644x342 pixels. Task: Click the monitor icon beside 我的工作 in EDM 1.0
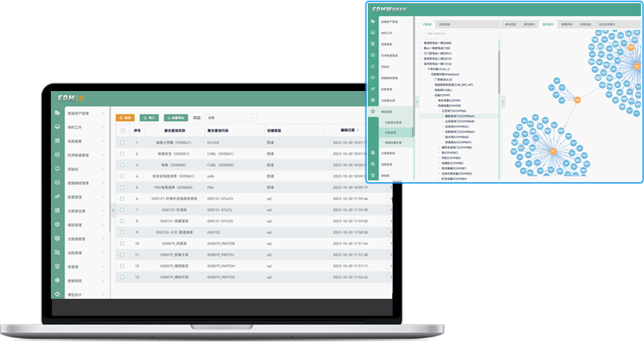point(57,127)
